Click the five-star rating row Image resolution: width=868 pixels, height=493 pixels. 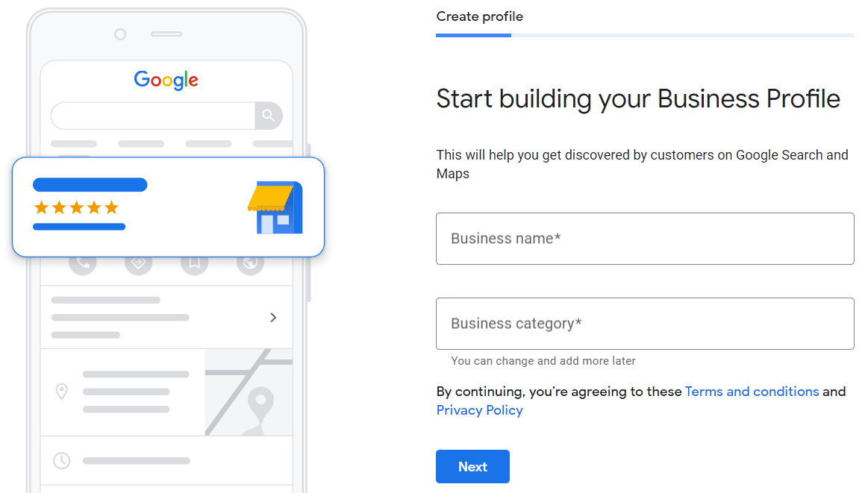(76, 207)
